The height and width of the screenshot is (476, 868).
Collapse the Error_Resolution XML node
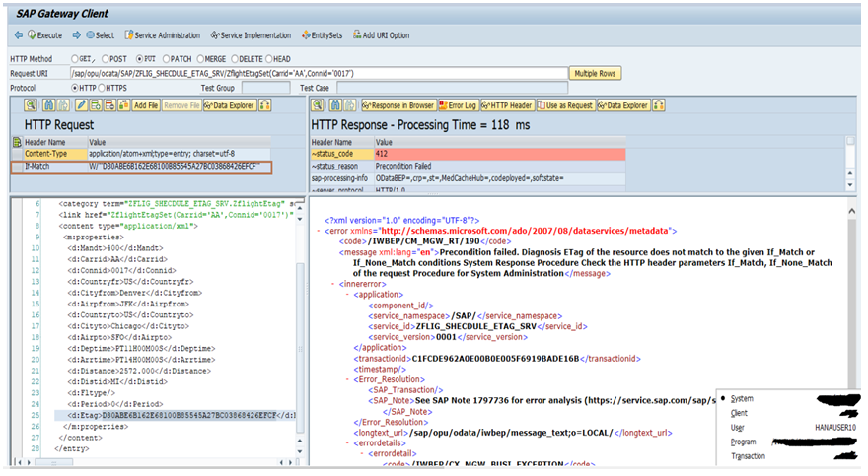point(348,379)
